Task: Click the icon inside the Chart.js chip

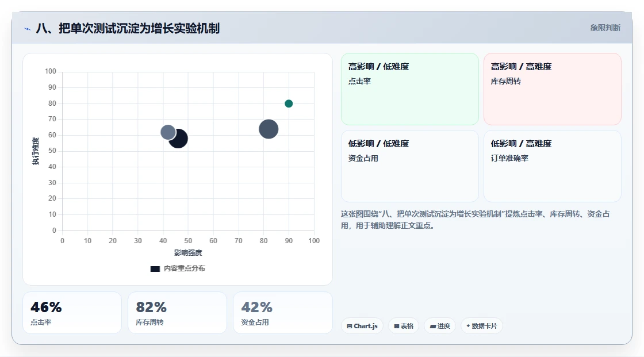Action: click(x=350, y=326)
